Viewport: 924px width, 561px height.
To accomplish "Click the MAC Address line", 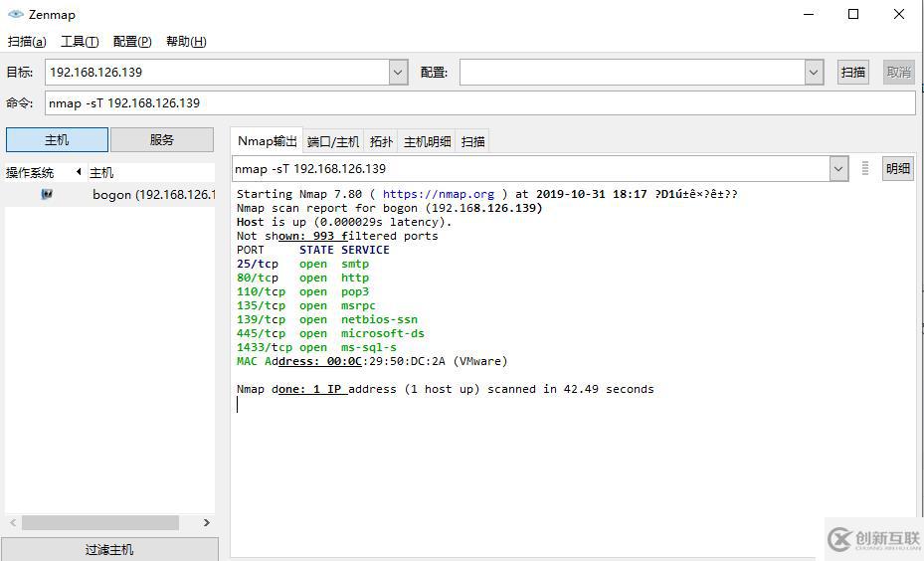I will click(x=372, y=361).
